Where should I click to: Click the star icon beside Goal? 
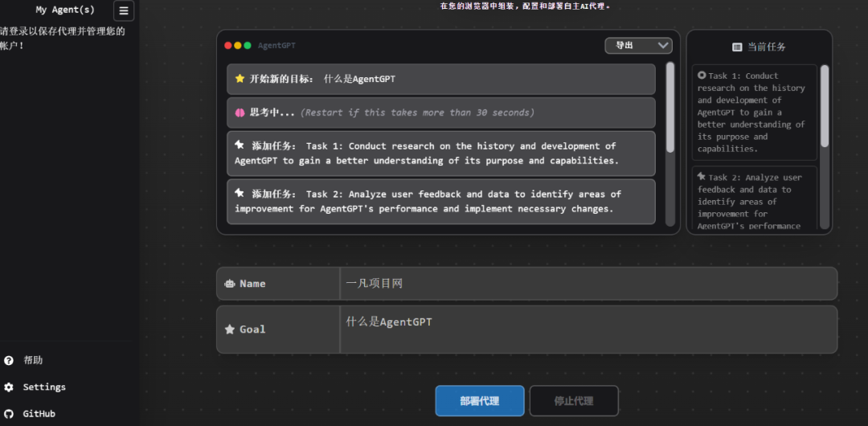(229, 330)
